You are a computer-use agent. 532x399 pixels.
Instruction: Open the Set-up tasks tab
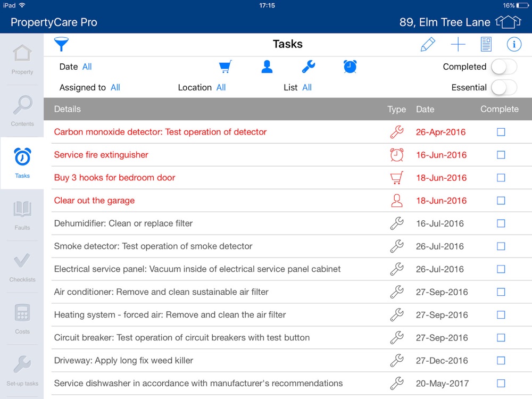(x=22, y=371)
